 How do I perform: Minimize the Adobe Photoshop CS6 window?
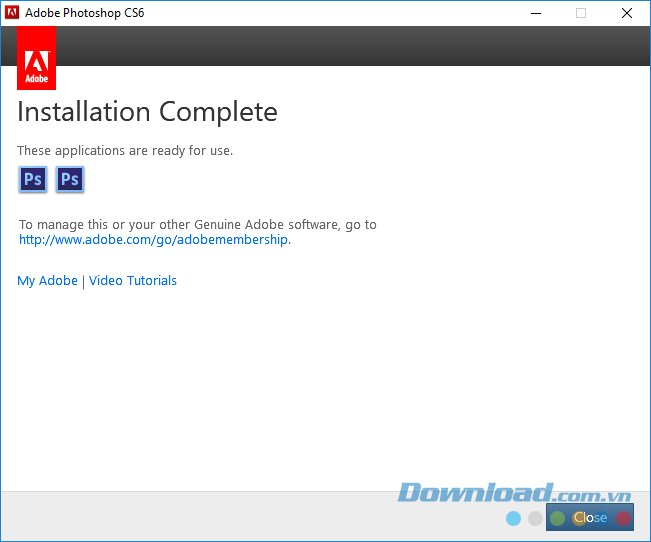[536, 13]
